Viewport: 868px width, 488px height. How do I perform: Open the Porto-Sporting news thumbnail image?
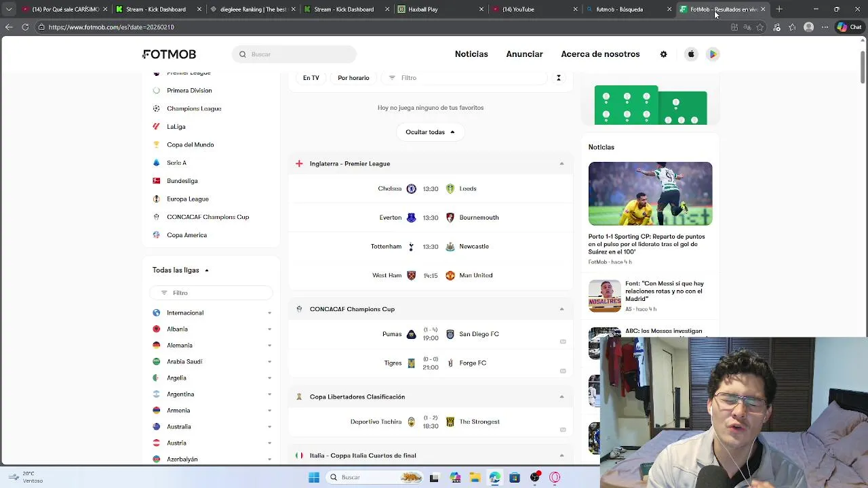[650, 194]
